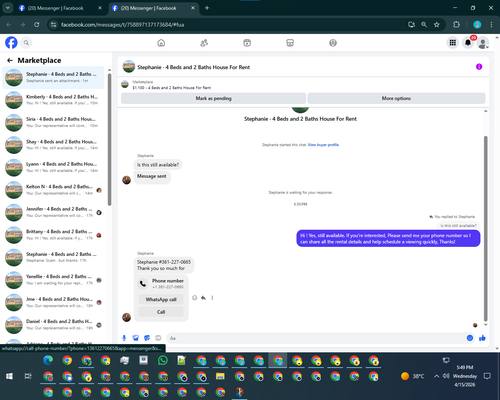Open more options for phone number message

click(212, 298)
